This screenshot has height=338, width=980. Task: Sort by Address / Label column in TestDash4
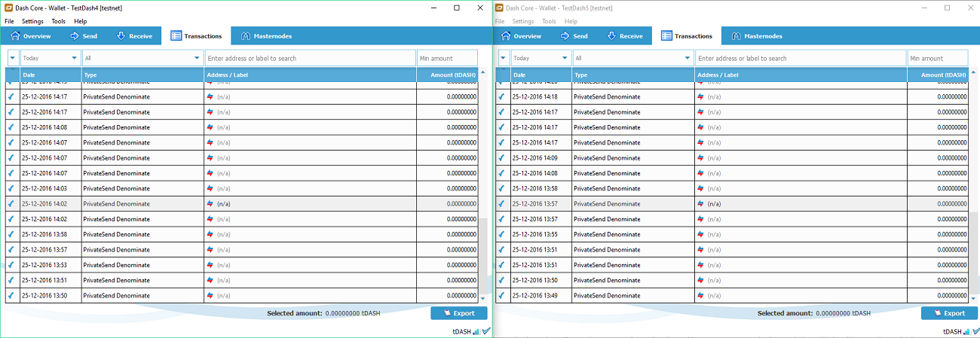311,75
